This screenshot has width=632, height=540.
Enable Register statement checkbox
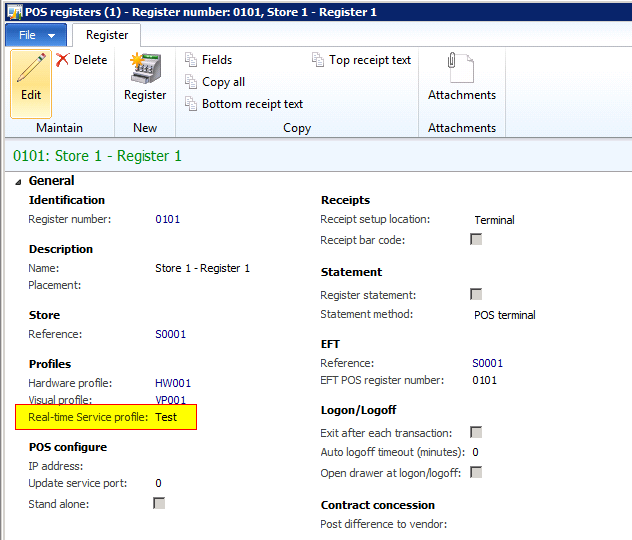click(x=476, y=295)
